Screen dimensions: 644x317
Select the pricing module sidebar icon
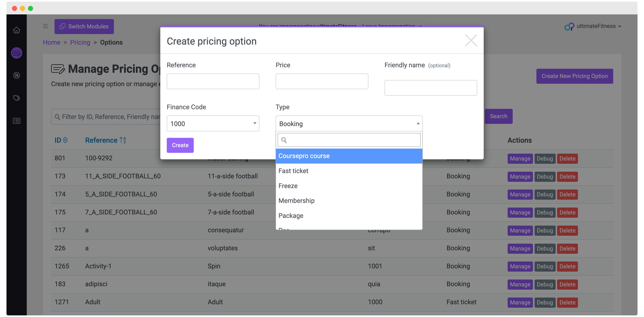click(x=16, y=53)
